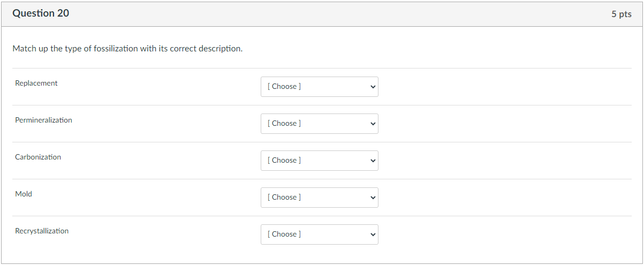Screen dimensions: 644x265
Task: Click the Recrystallization row label
Action: click(42, 231)
